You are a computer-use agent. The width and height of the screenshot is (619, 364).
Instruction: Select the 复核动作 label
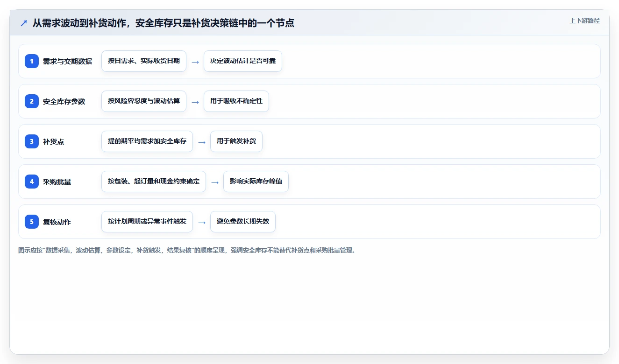click(57, 222)
